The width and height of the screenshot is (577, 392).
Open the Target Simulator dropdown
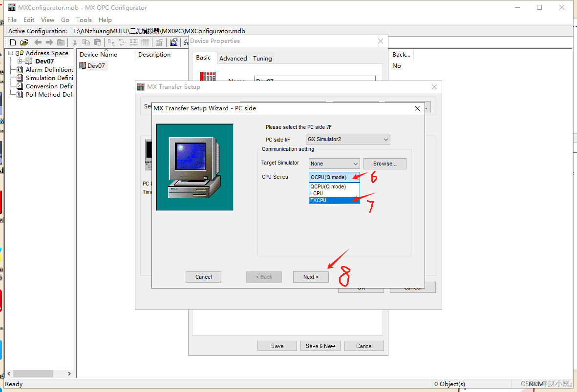(334, 164)
